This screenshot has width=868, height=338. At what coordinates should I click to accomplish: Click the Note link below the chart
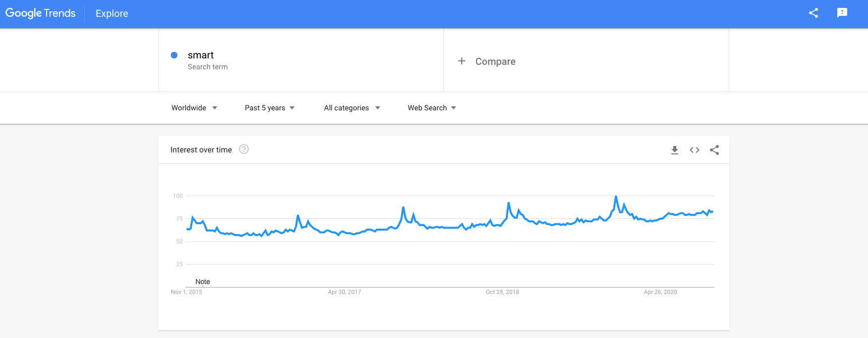point(202,281)
